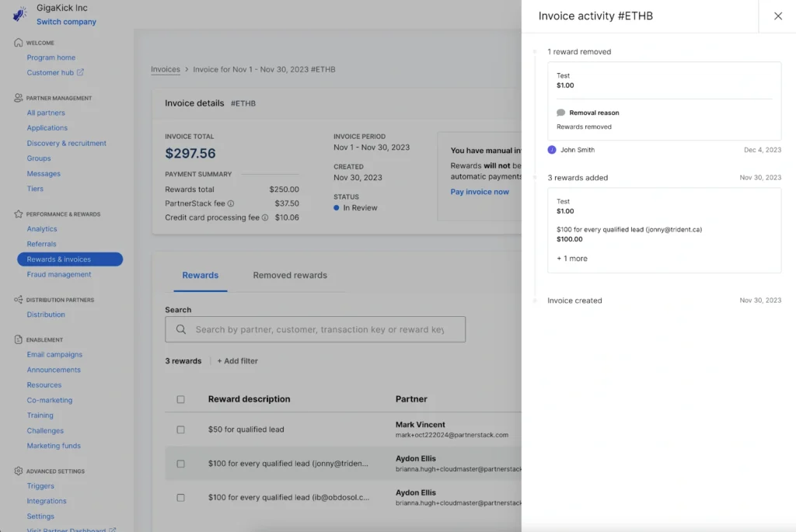Open Email campaigns
Viewport: 796px width, 532px height.
(x=54, y=354)
